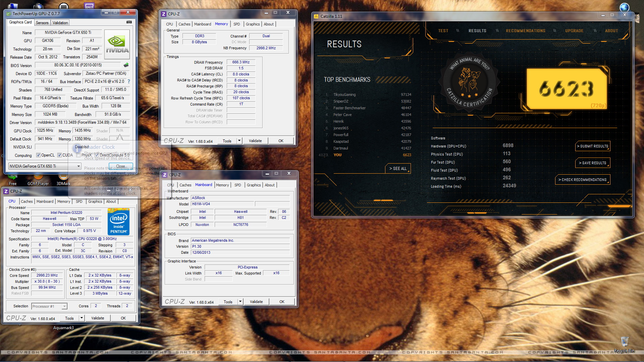Open Catzilla RECOMMENDATIONS tab
The height and width of the screenshot is (362, 644).
pyautogui.click(x=526, y=31)
